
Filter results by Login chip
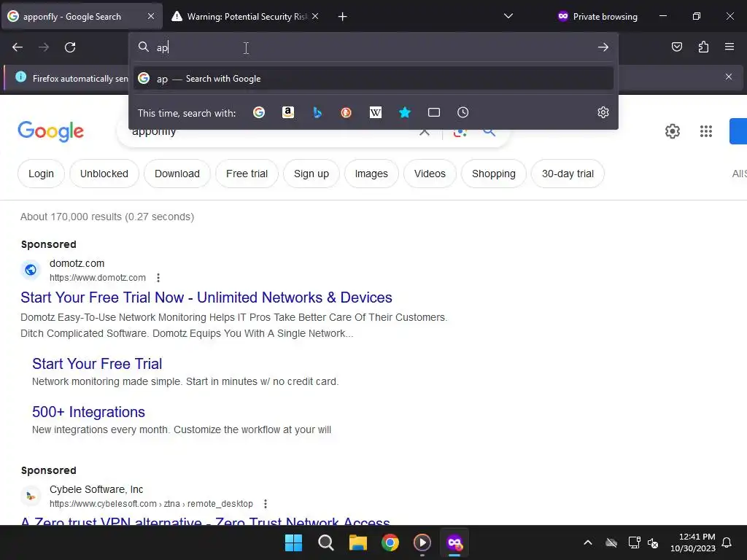[41, 174]
